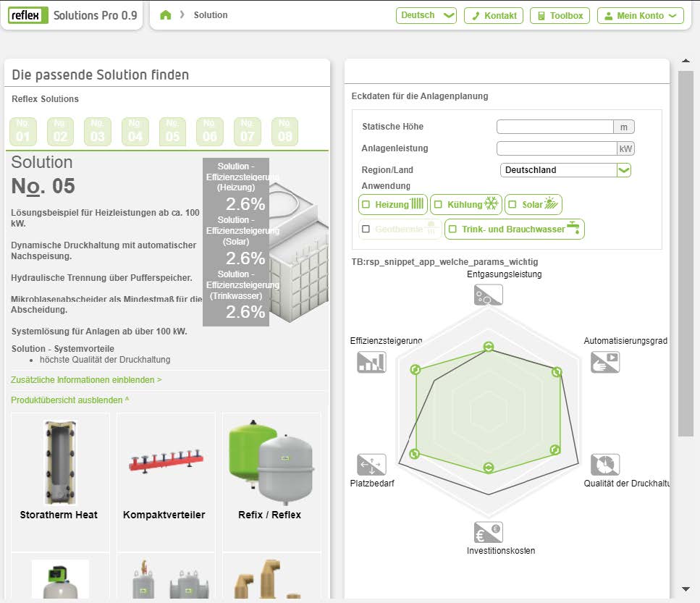Show Zusätzliche Informationen einblenden
This screenshot has height=603, width=700.
click(86, 380)
